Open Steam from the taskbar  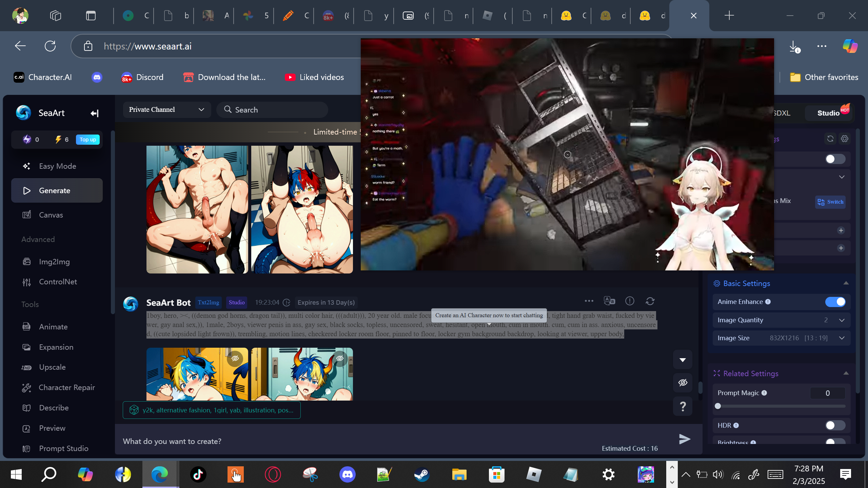(x=422, y=474)
